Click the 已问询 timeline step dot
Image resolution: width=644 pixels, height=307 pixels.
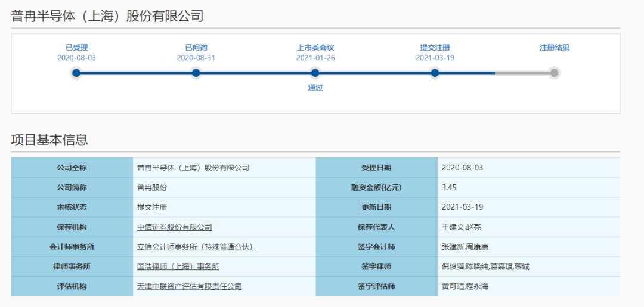(x=196, y=73)
